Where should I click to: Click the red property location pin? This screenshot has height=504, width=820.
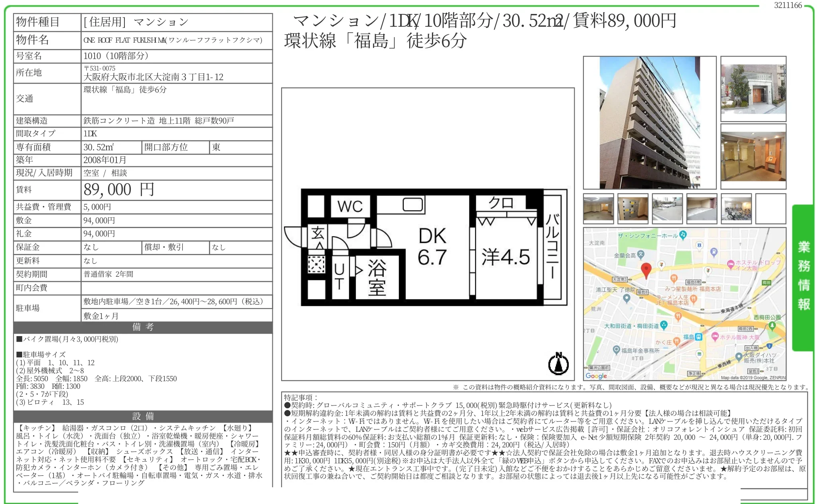[646, 270]
